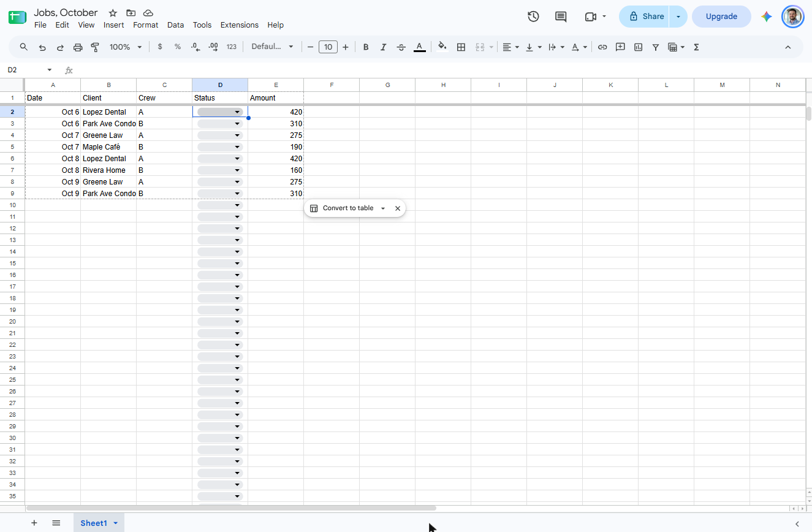Image resolution: width=812 pixels, height=532 pixels.
Task: Open the Format menu
Action: [146, 25]
